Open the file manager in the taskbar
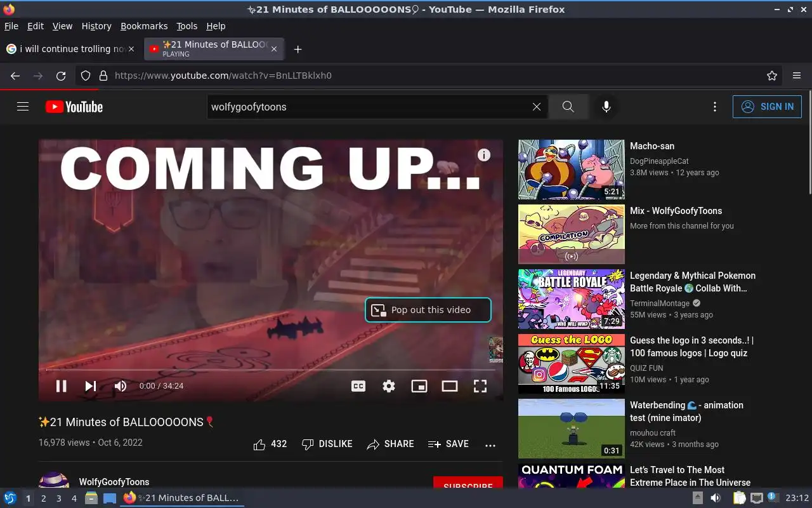812x508 pixels. click(x=91, y=498)
